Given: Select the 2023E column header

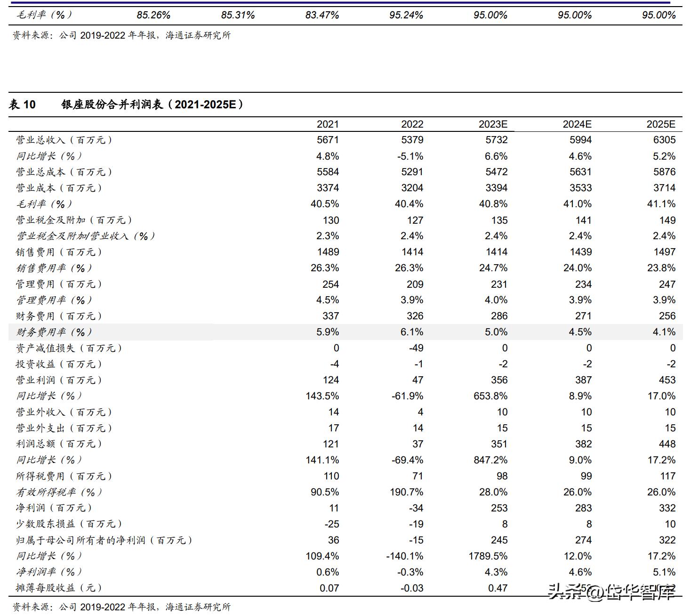Looking at the screenshot, I should click(493, 124).
